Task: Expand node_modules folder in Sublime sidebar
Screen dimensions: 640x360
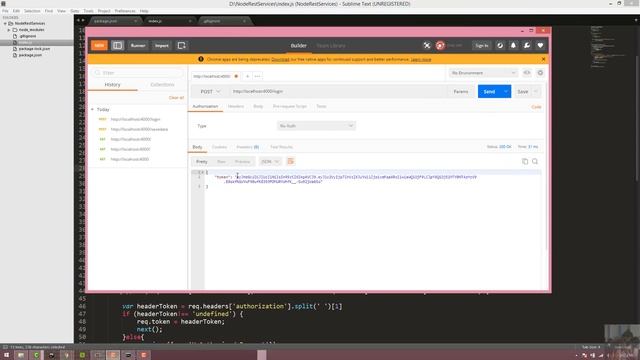Action: point(9,30)
